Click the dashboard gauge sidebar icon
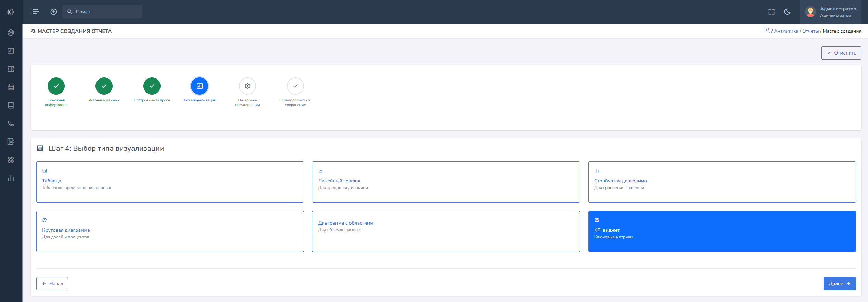This screenshot has height=302, width=868. 11,33
